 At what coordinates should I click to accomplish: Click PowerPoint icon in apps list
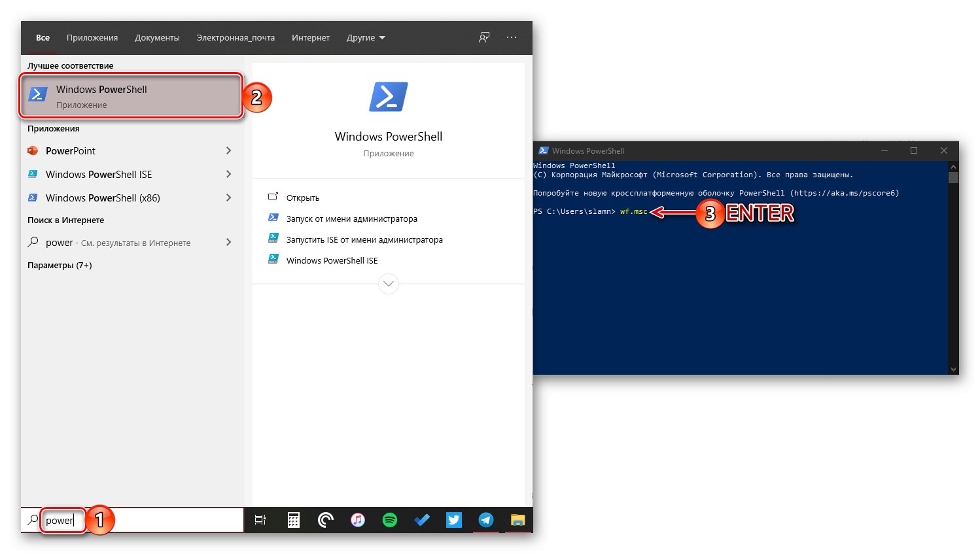click(33, 150)
